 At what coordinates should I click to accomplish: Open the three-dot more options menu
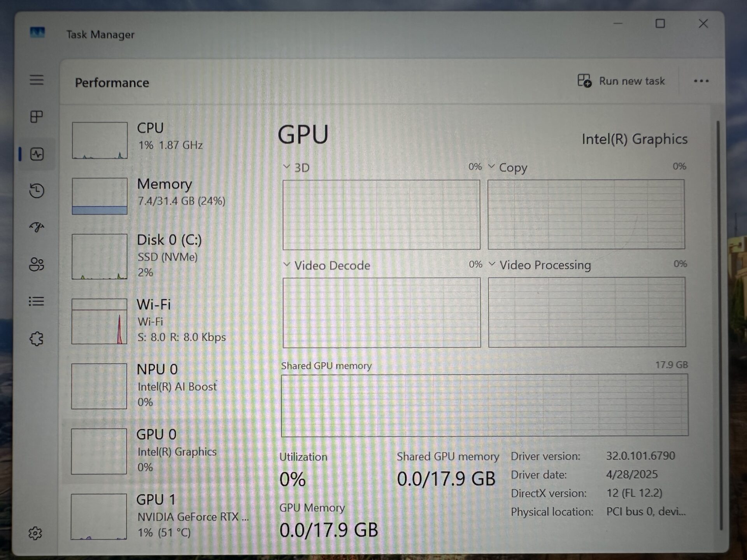click(701, 81)
